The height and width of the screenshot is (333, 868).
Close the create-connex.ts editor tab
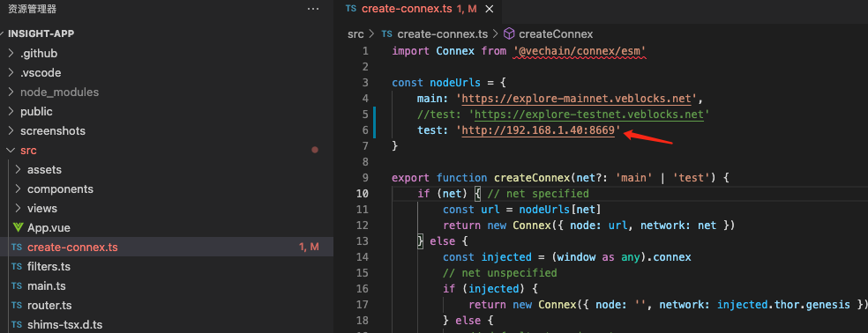coord(489,9)
